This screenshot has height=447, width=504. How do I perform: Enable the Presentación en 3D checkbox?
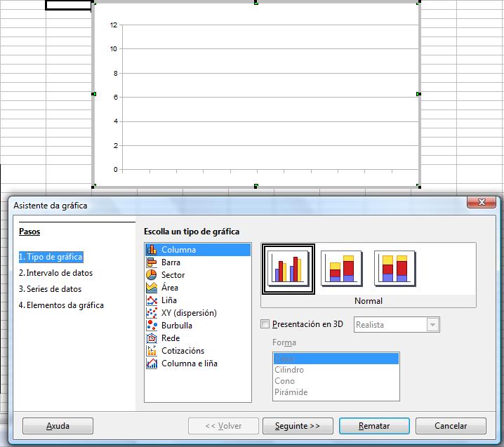point(265,324)
